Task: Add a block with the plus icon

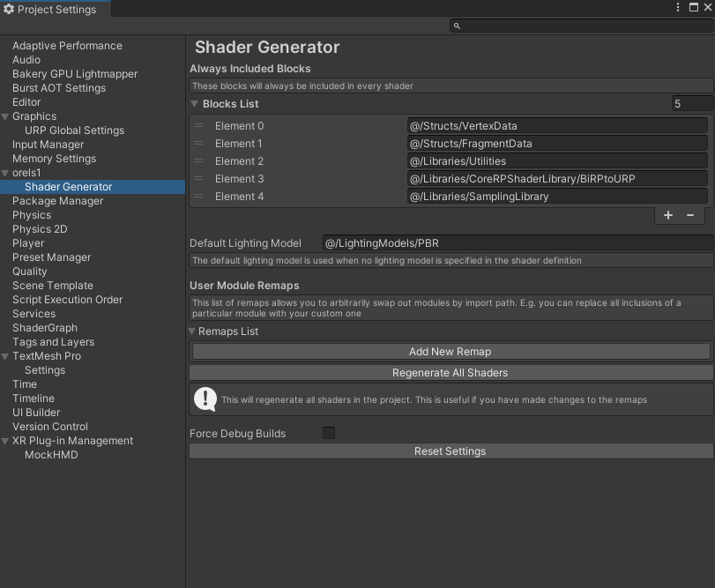Action: tap(667, 214)
